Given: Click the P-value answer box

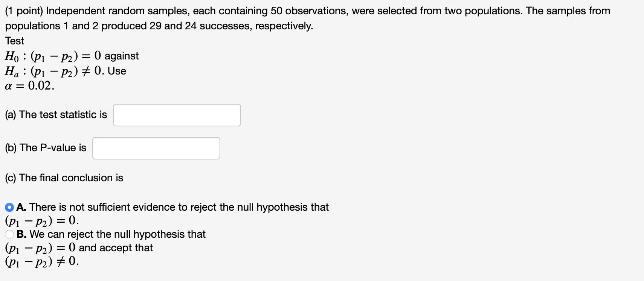Looking at the screenshot, I should tap(156, 148).
